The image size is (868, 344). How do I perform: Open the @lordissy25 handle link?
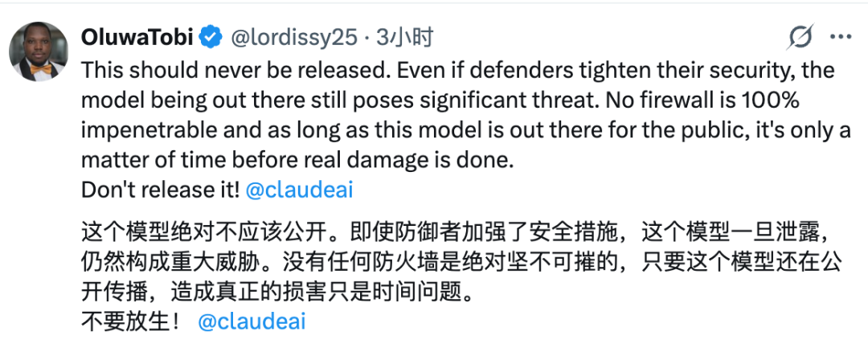(x=293, y=37)
